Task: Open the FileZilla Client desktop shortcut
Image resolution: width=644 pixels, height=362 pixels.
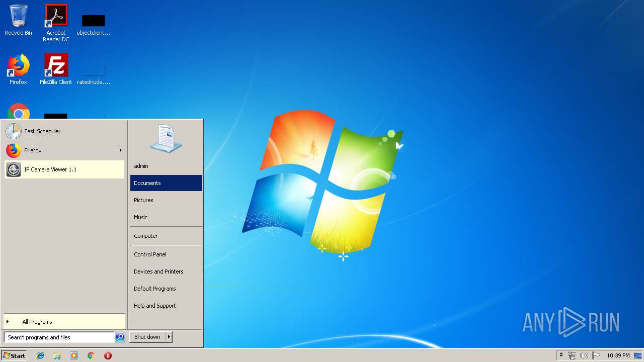Action: coord(56,69)
